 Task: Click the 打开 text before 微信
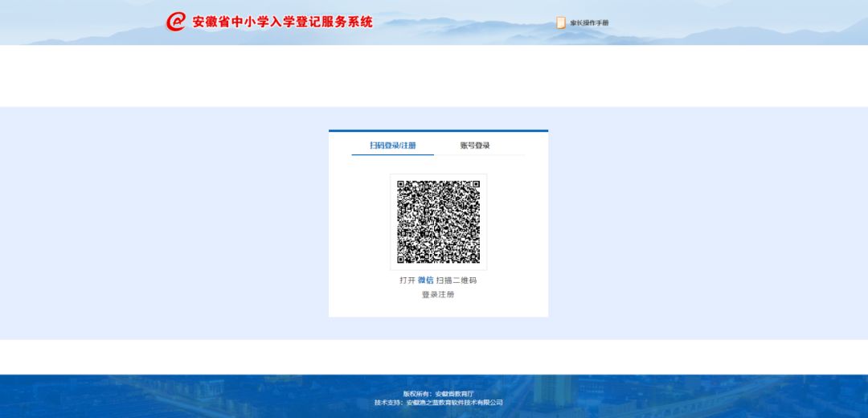pos(407,281)
